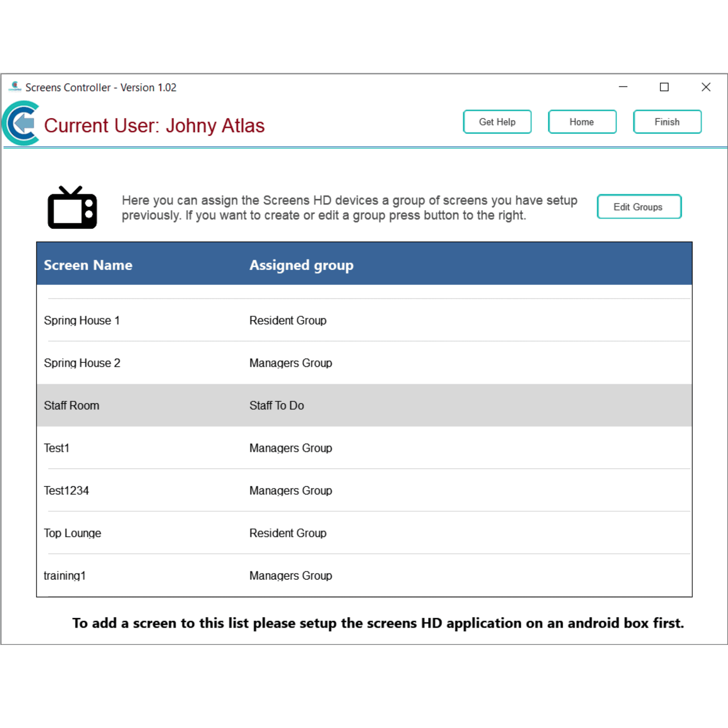Select the Spring House 2 screen
The height and width of the screenshot is (728, 728).
(82, 363)
